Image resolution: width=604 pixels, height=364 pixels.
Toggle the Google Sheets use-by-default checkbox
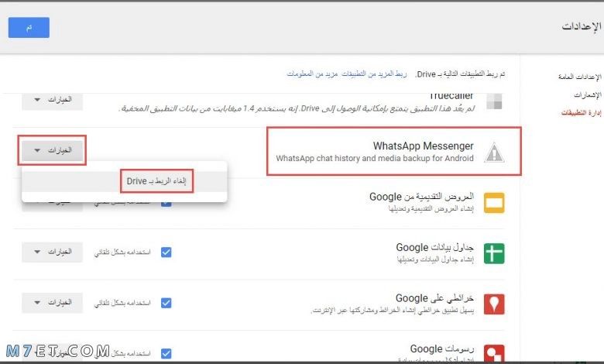tap(166, 252)
